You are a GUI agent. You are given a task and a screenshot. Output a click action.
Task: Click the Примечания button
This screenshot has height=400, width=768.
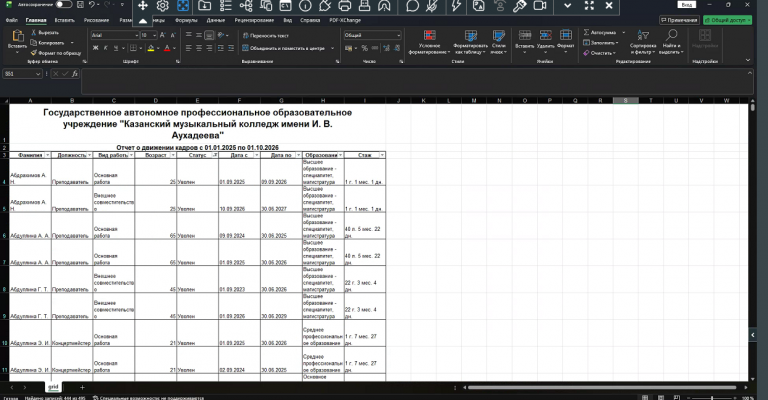[679, 20]
